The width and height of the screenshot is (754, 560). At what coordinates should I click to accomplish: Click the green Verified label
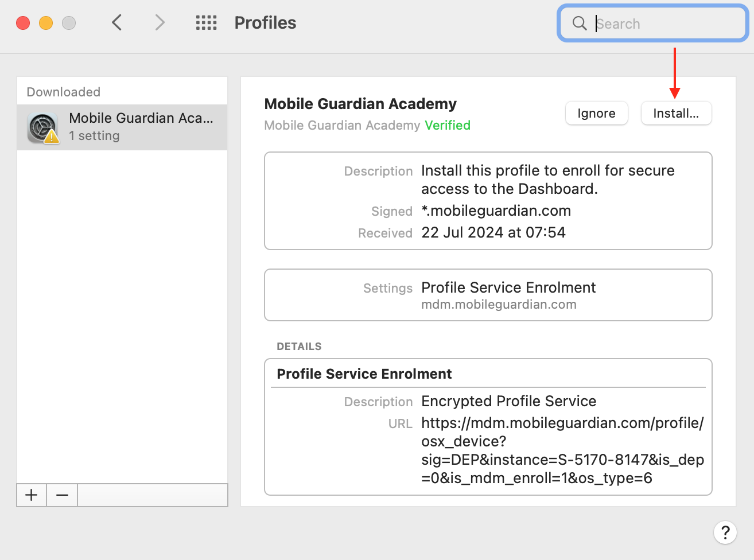click(x=448, y=125)
